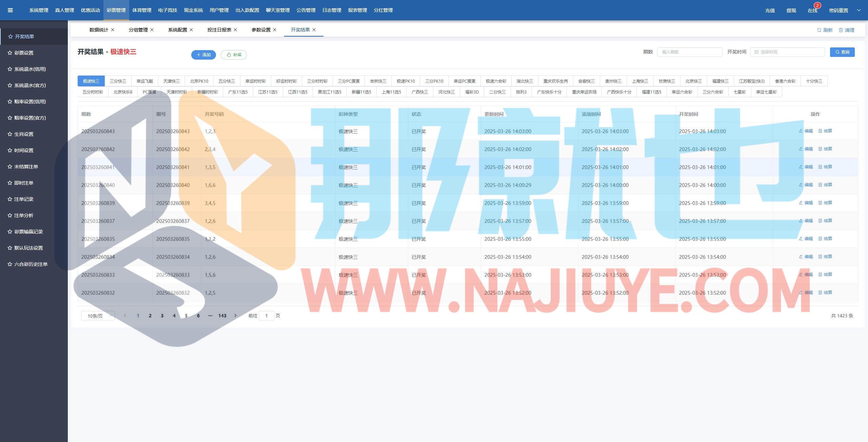Open the 体育管理 top menu

click(x=142, y=10)
